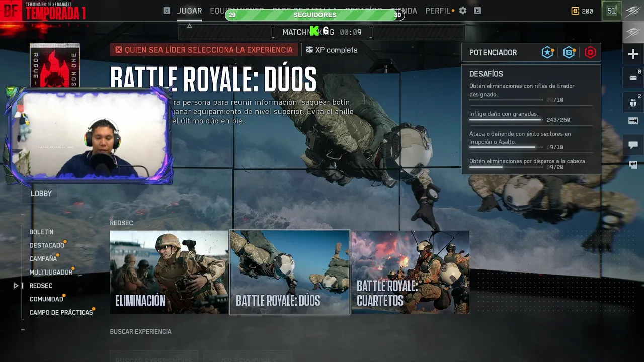The height and width of the screenshot is (362, 644).
Task: Click the LOBBY label under webcam
Action: (41, 193)
